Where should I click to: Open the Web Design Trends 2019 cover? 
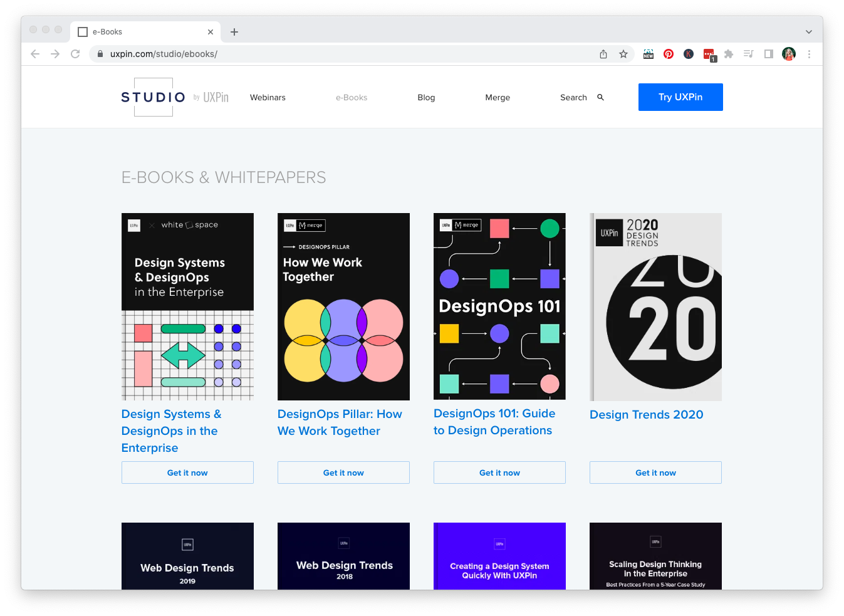[x=187, y=556]
